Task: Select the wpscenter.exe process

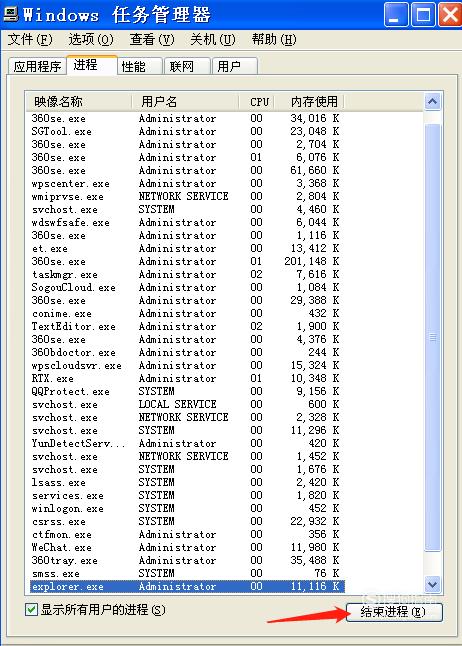Action: [x=187, y=183]
